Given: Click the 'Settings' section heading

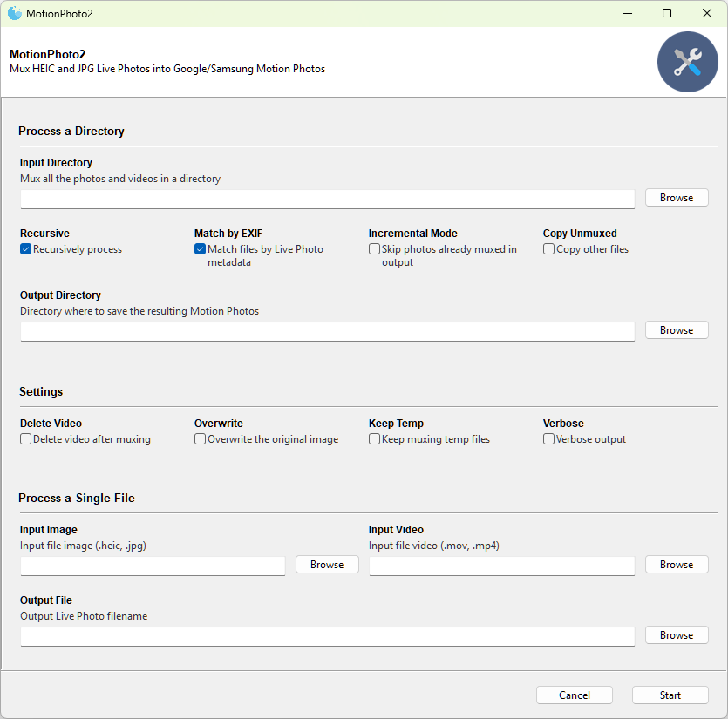Looking at the screenshot, I should [41, 392].
